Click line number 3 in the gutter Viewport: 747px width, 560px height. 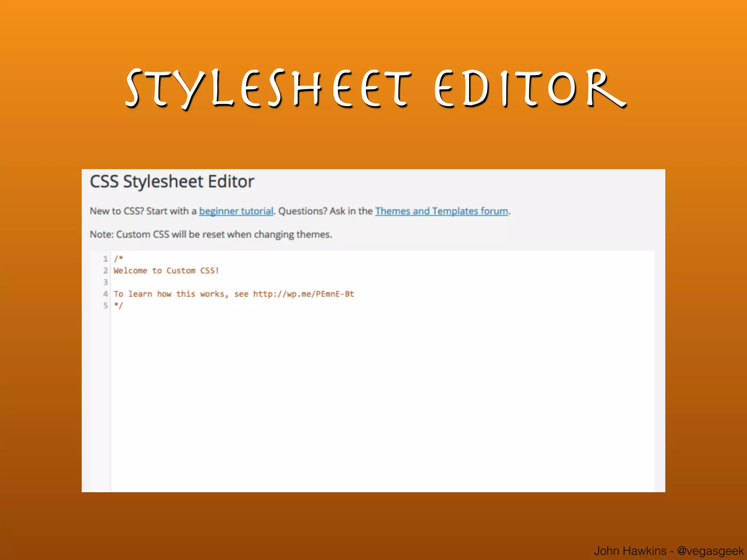[105, 282]
